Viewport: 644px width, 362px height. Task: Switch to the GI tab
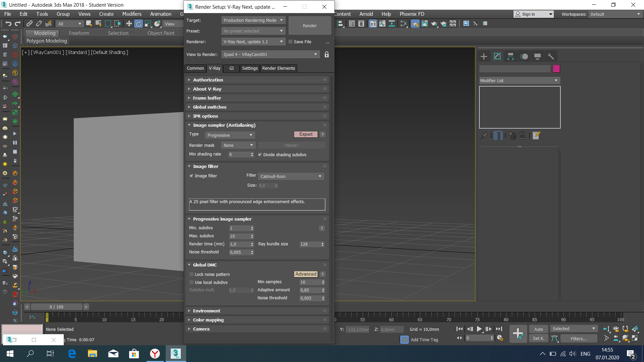(231, 68)
